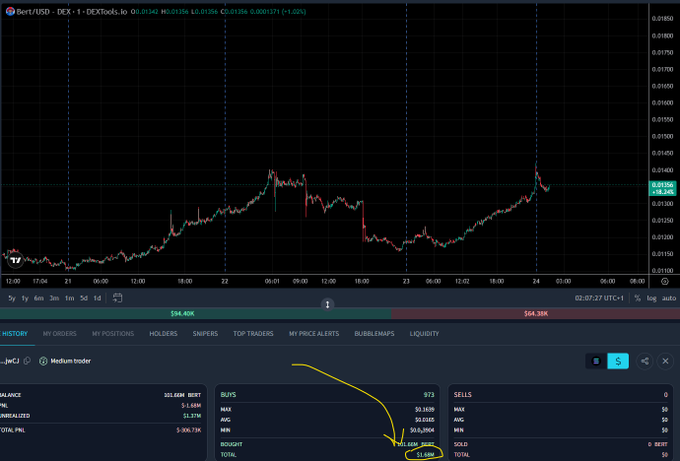Click the UNREALIZED value $1.37M
The image size is (680, 461).
pos(192,416)
